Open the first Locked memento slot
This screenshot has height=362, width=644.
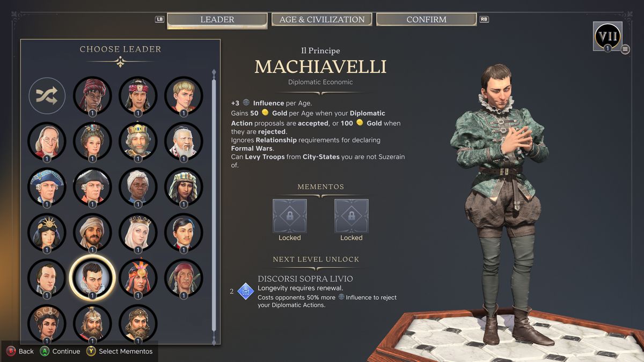[290, 216]
